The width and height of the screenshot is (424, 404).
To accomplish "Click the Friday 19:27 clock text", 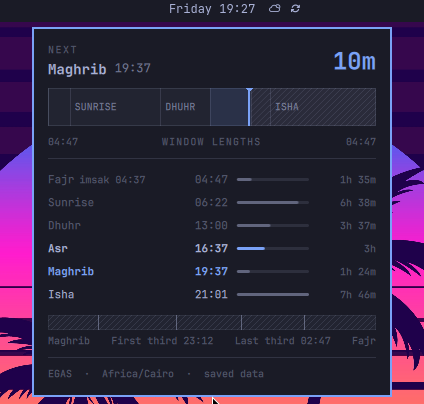I will point(212,9).
